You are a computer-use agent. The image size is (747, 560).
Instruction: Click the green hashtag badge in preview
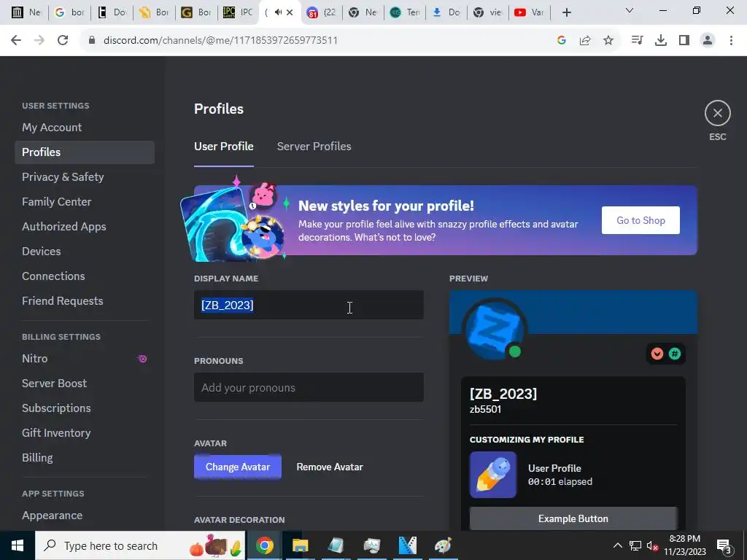pos(675,354)
